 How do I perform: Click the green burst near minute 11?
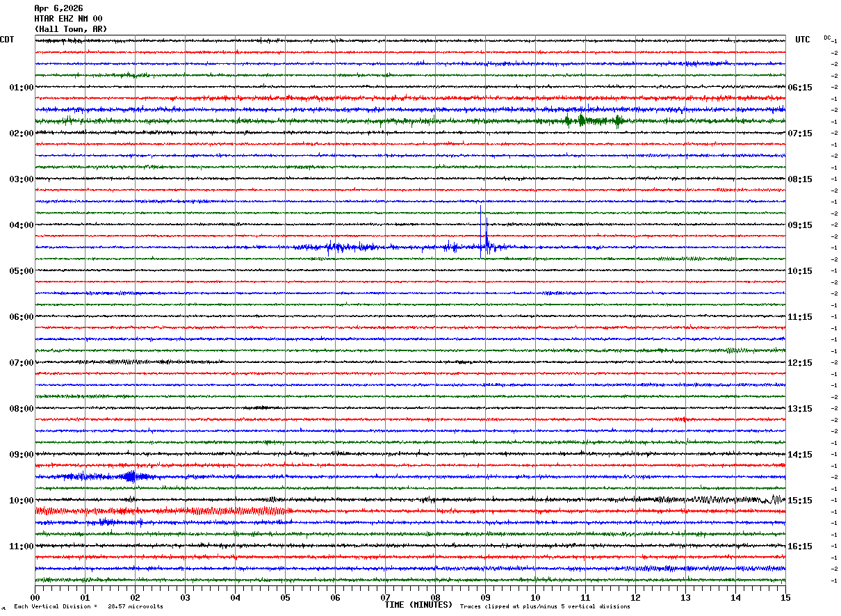coord(582,120)
